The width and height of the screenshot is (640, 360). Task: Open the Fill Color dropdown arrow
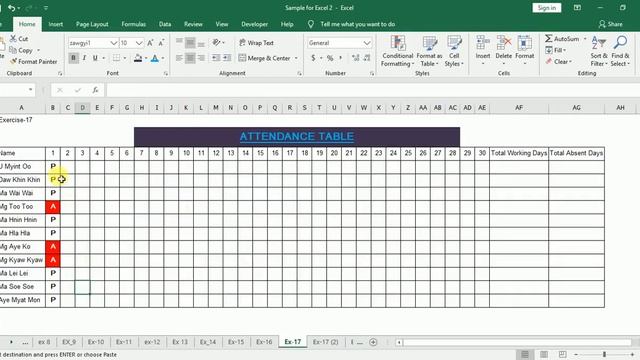(146, 58)
